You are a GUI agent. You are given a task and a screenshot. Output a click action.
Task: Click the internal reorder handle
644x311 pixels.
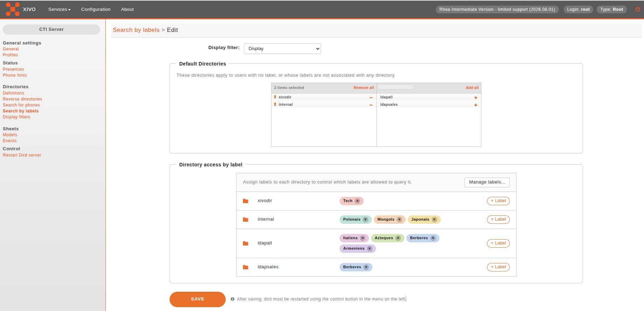coord(275,104)
